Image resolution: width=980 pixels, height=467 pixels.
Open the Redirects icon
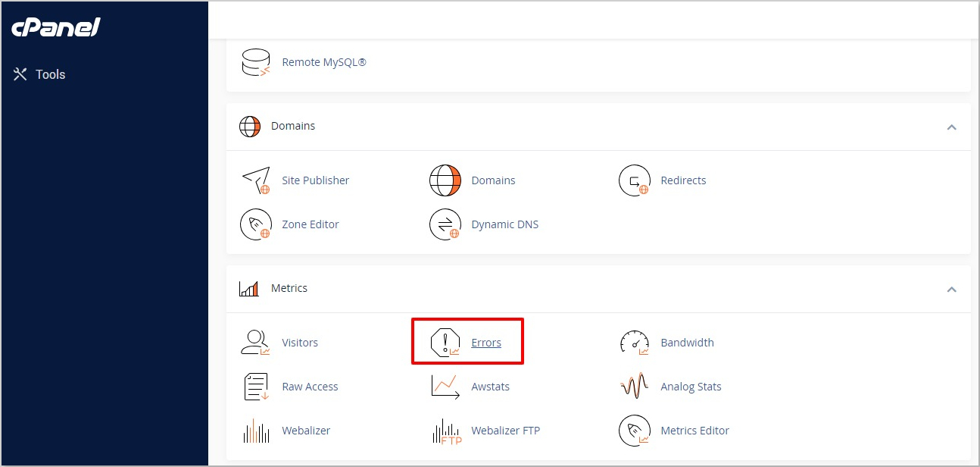point(634,180)
